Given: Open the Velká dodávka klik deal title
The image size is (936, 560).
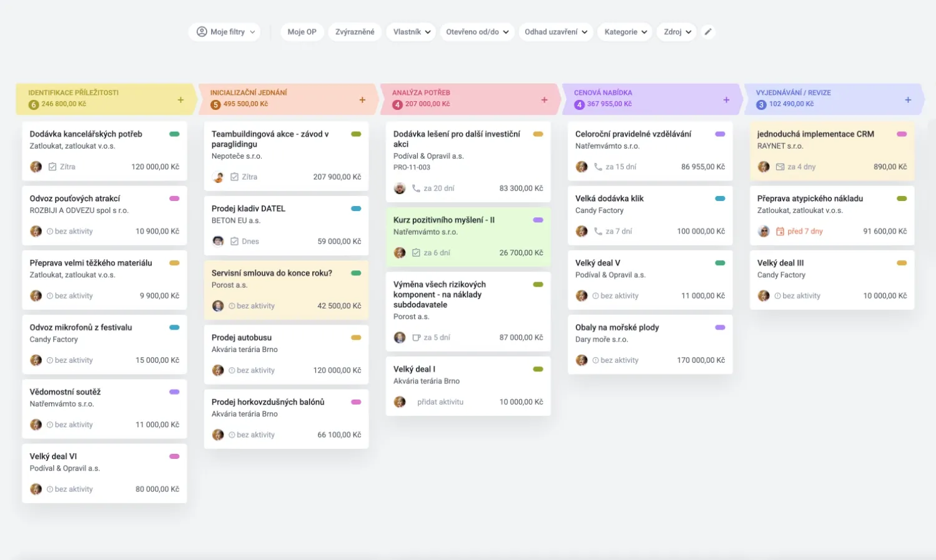Looking at the screenshot, I should pos(609,199).
